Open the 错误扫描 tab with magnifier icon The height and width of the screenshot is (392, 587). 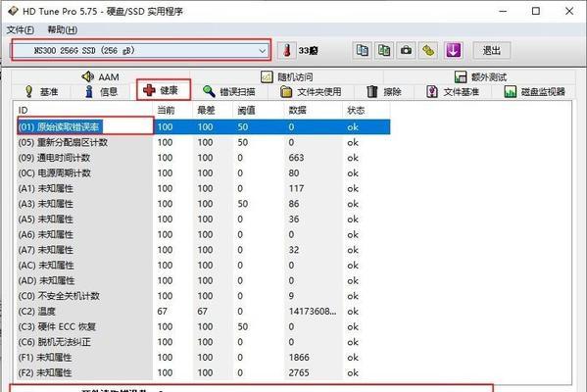[x=229, y=91]
